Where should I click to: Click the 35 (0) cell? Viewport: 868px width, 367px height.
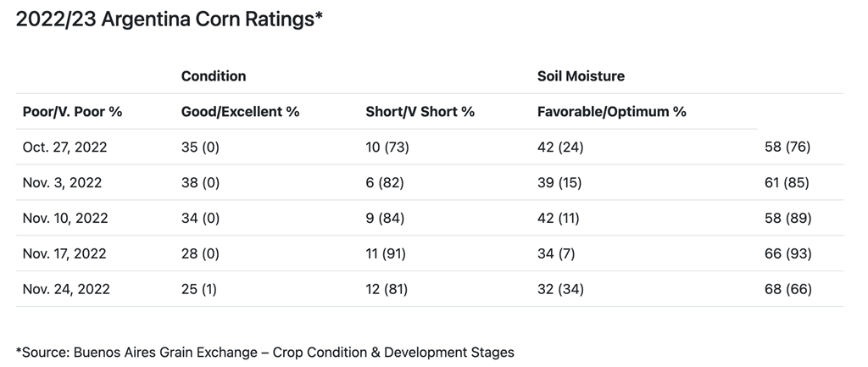tap(200, 147)
